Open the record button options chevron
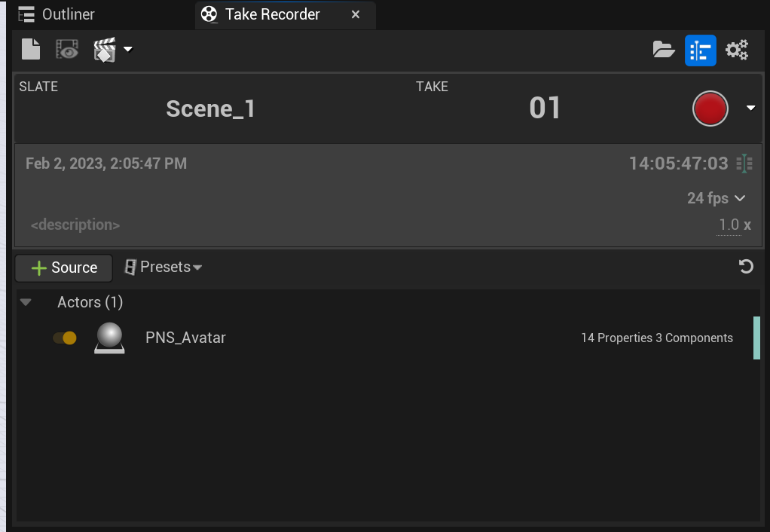Image resolution: width=770 pixels, height=532 pixels. pos(750,108)
